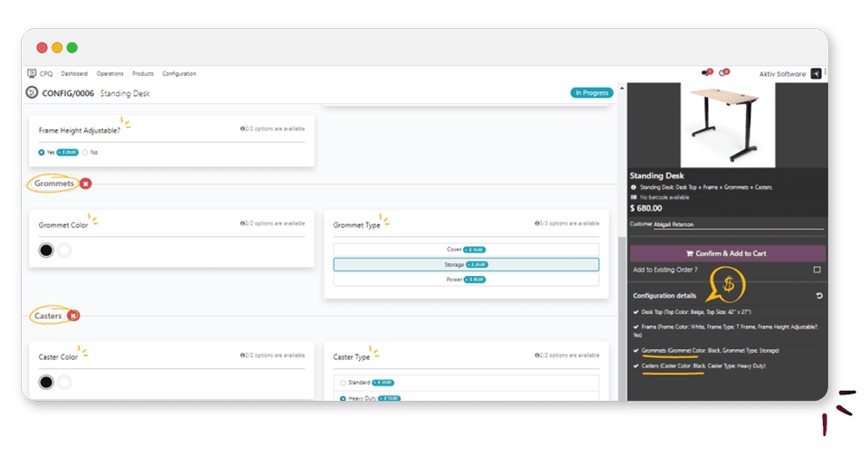Select the Power grommet type option
Screen dimensions: 868x456
tap(466, 280)
